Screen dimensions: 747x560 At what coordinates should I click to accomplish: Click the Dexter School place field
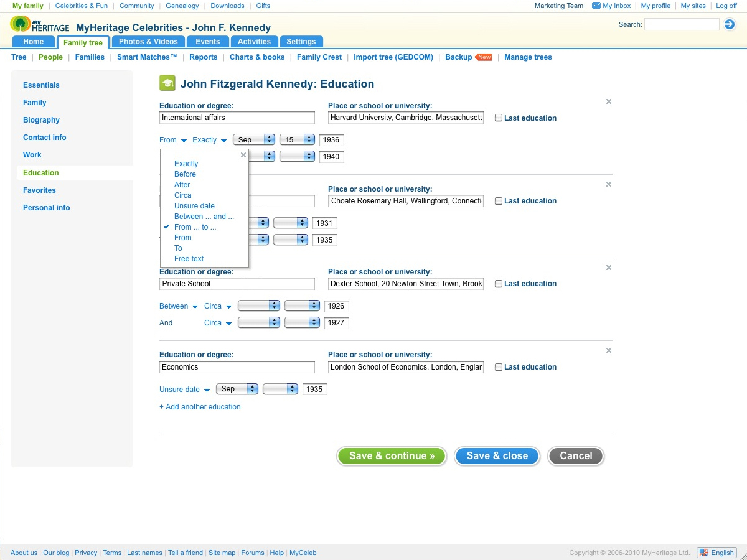click(406, 284)
